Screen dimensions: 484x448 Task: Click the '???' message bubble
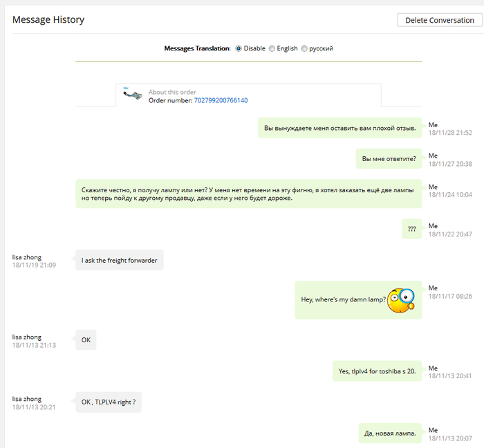click(x=411, y=229)
